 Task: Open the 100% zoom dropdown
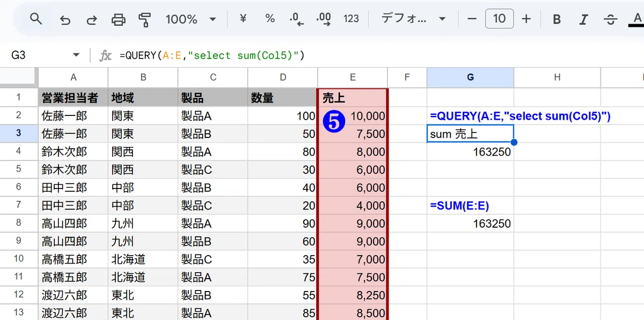191,19
